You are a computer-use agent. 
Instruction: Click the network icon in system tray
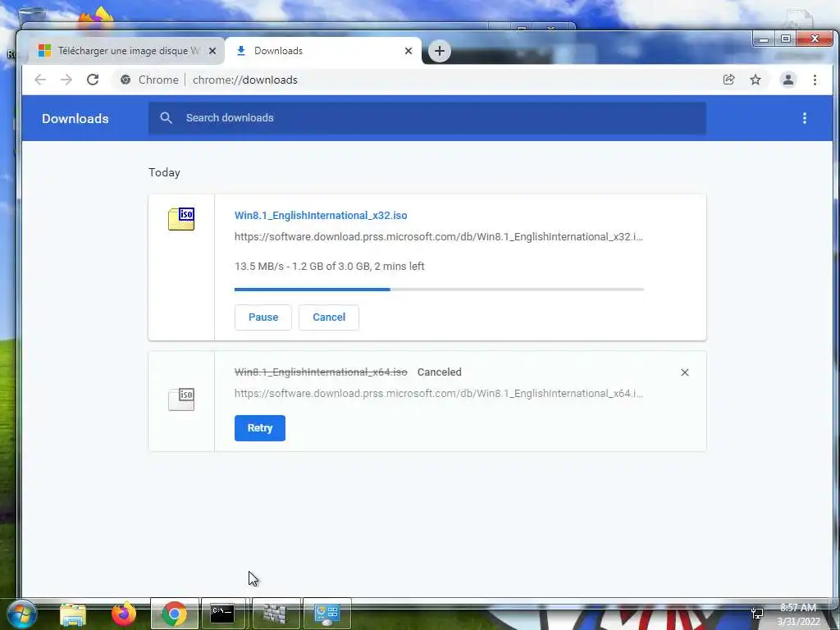click(757, 614)
